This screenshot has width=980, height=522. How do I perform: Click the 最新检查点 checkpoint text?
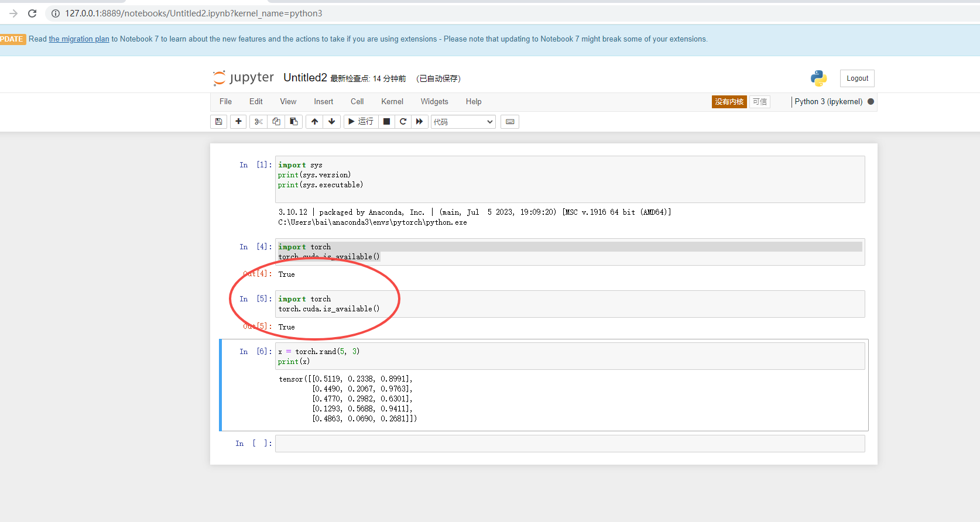[x=368, y=78]
